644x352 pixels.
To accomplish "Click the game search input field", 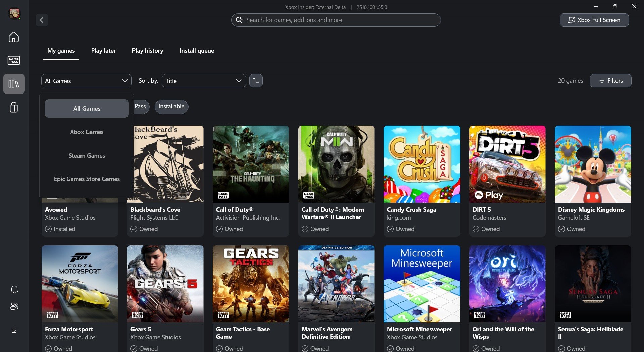I will tap(339, 20).
